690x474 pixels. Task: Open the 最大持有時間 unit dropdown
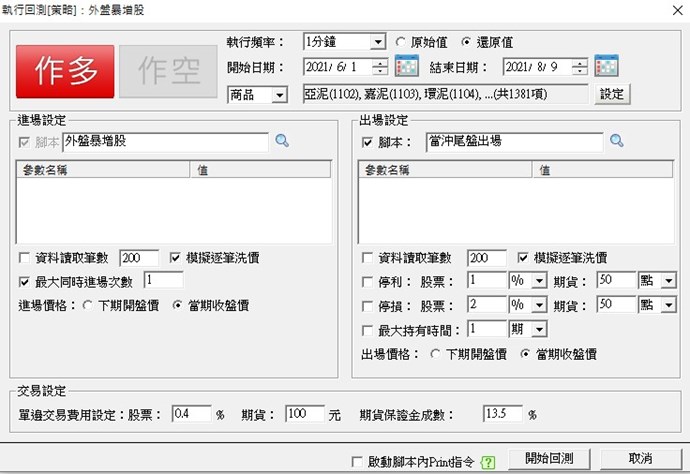[x=540, y=329]
